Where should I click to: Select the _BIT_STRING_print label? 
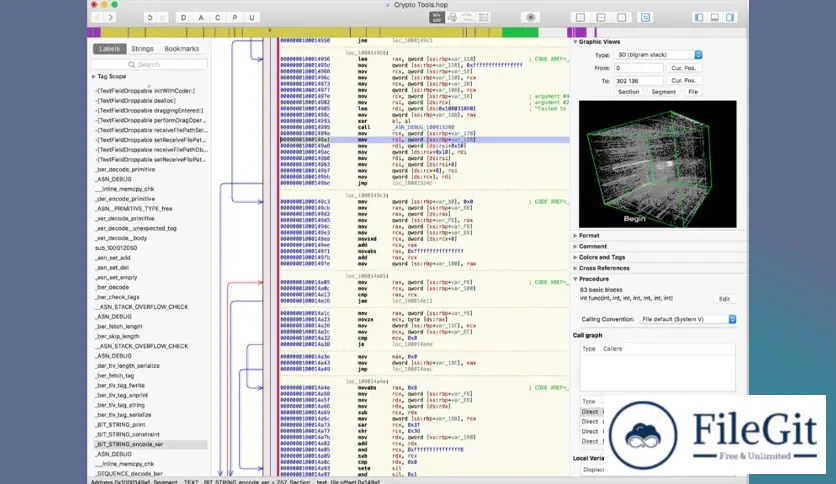[120, 424]
